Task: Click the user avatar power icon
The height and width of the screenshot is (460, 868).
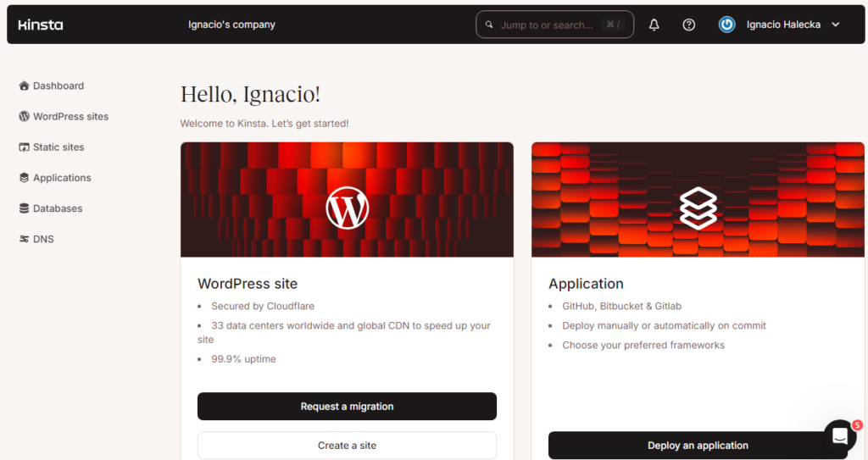Action: pyautogui.click(x=726, y=25)
